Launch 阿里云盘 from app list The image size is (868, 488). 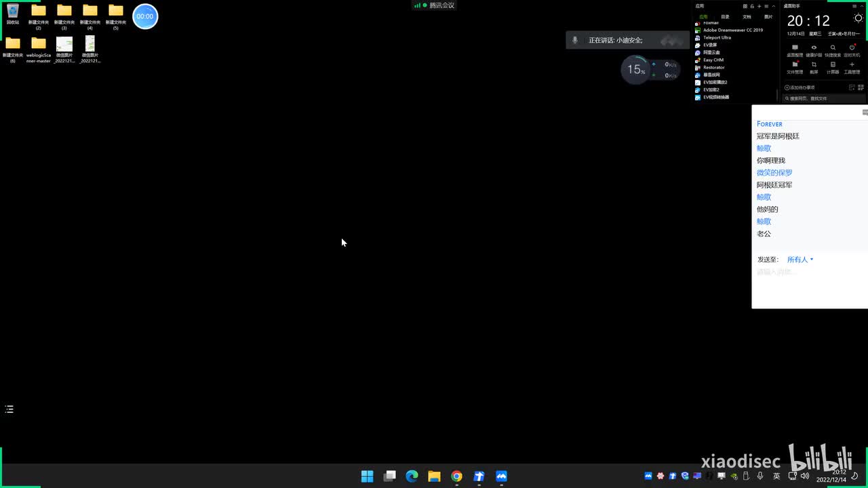[707, 52]
